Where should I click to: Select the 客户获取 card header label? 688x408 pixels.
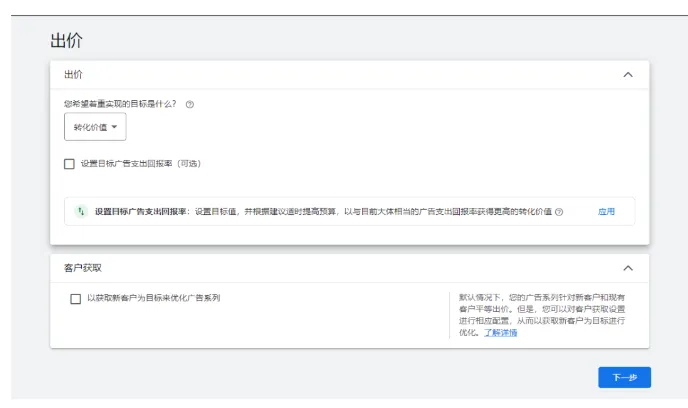click(x=83, y=268)
